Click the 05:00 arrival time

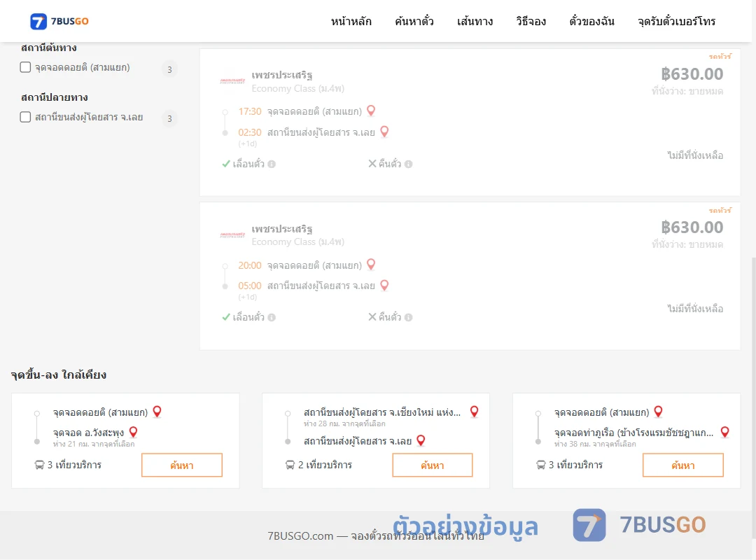pos(250,286)
